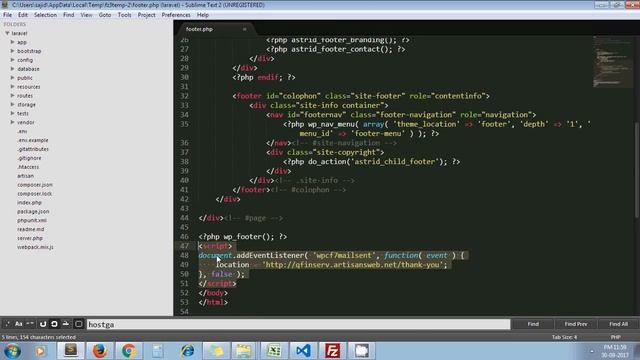Screen dimensions: 640x360
Task: Open the Project menu
Action: pos(147,15)
